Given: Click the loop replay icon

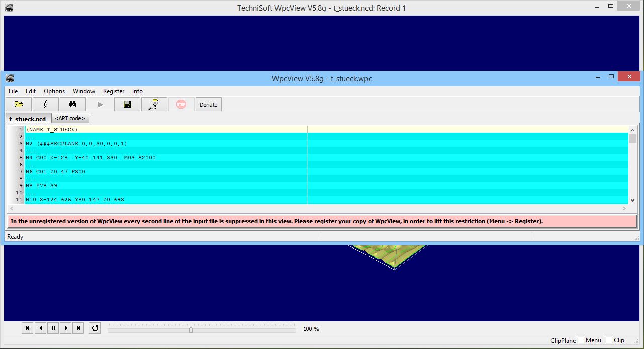Looking at the screenshot, I should [95, 328].
